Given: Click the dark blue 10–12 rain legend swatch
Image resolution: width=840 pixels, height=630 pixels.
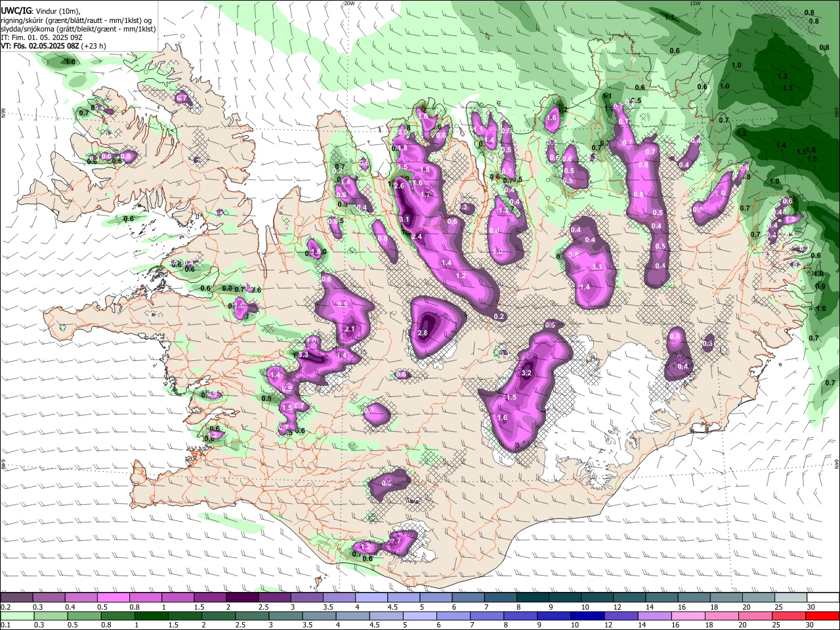Looking at the screenshot, I should (x=588, y=616).
